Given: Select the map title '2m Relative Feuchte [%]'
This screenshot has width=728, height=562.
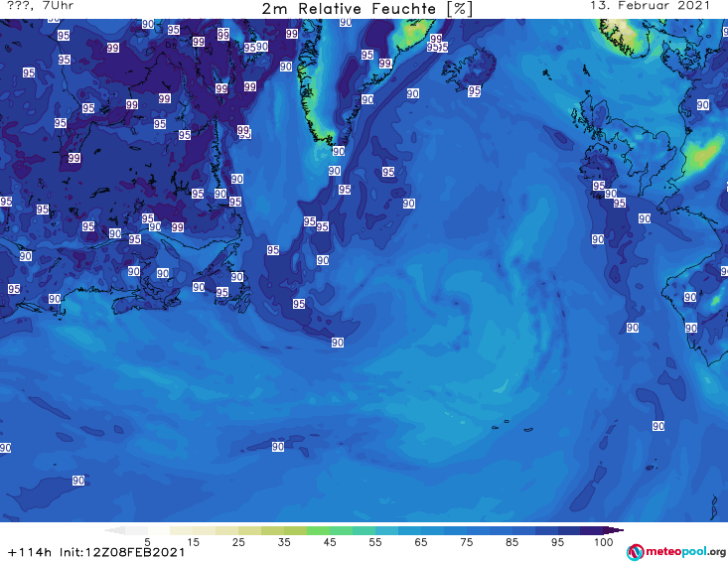Looking at the screenshot, I should [x=367, y=9].
